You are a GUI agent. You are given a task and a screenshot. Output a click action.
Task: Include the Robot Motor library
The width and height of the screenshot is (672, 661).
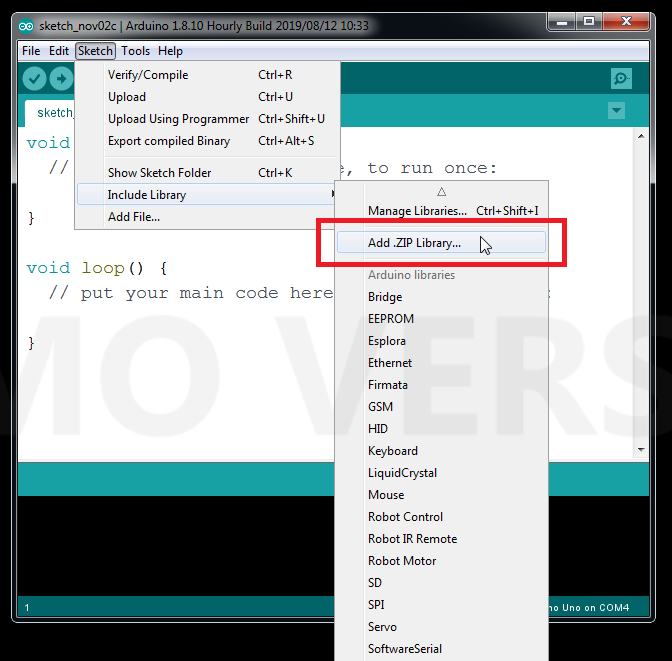(x=441, y=561)
